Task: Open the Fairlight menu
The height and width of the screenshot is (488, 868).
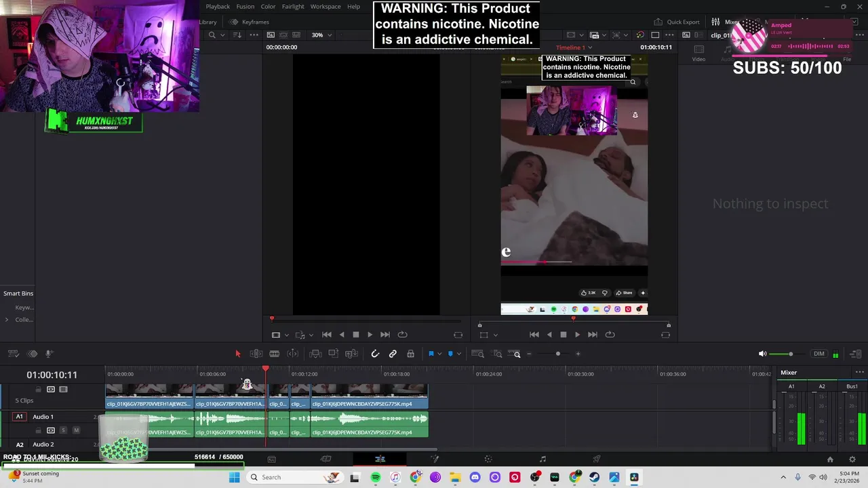Action: click(x=293, y=7)
